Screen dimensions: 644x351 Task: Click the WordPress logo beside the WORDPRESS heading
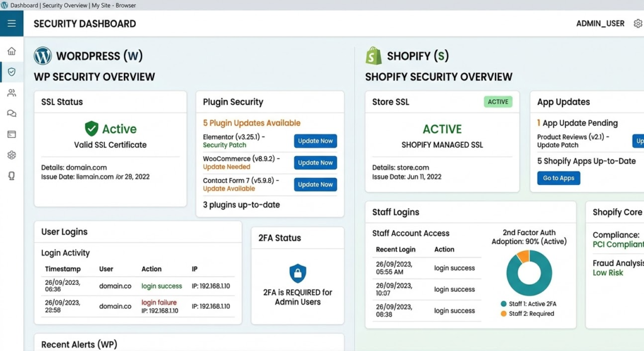[43, 56]
